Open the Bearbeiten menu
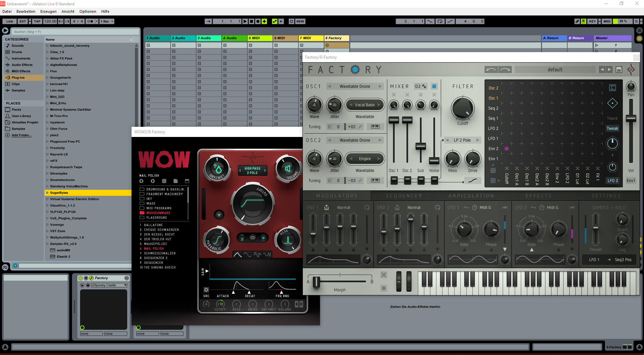This screenshot has width=644, height=355. click(x=26, y=11)
